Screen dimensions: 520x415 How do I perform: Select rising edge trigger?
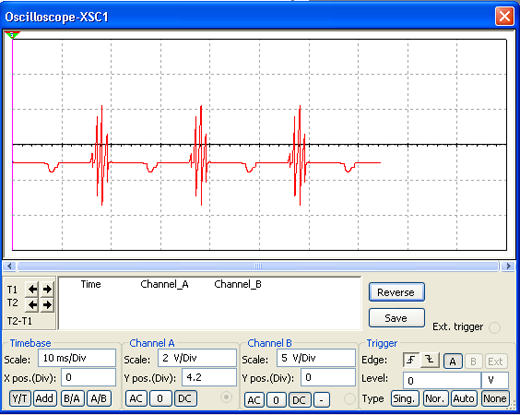point(412,360)
